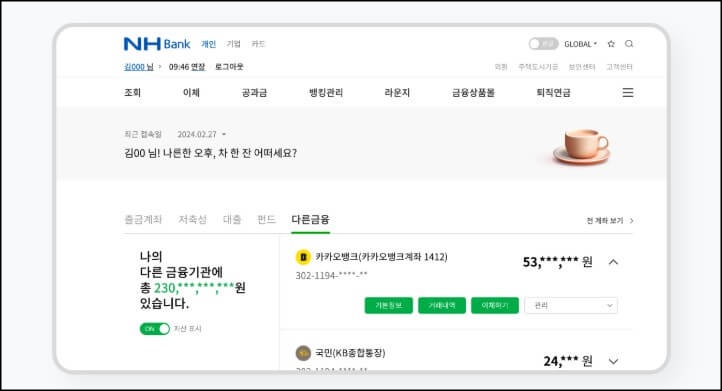Click the KakaoBank yellow logo icon
This screenshot has width=722, height=391.
[303, 257]
